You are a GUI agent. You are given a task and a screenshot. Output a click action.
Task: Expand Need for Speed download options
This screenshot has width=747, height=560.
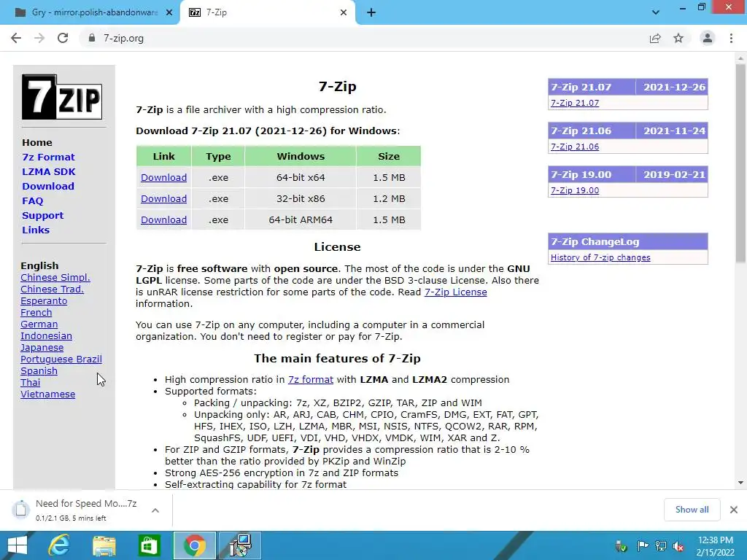(x=155, y=510)
